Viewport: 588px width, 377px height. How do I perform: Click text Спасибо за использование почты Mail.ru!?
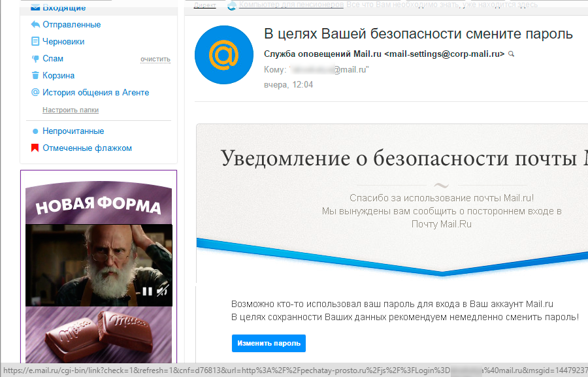pyautogui.click(x=442, y=198)
